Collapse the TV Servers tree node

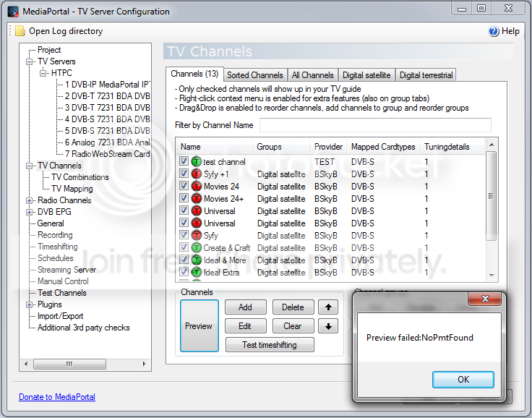pos(30,61)
